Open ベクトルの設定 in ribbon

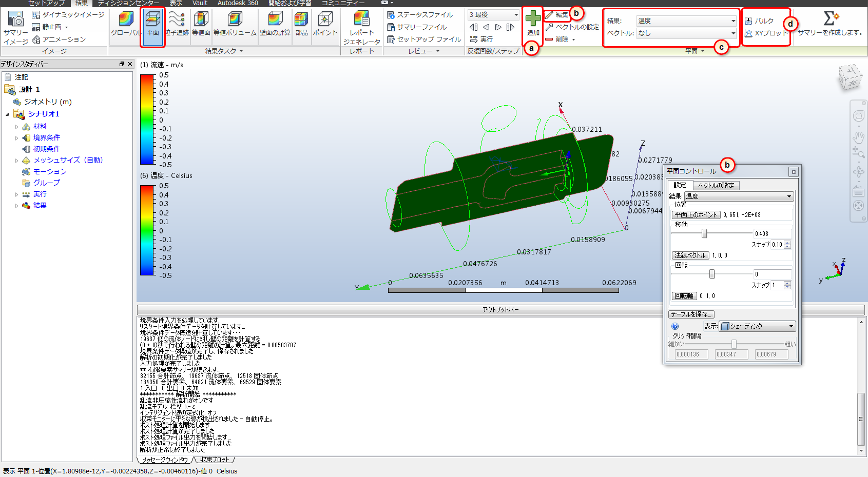[x=572, y=27]
